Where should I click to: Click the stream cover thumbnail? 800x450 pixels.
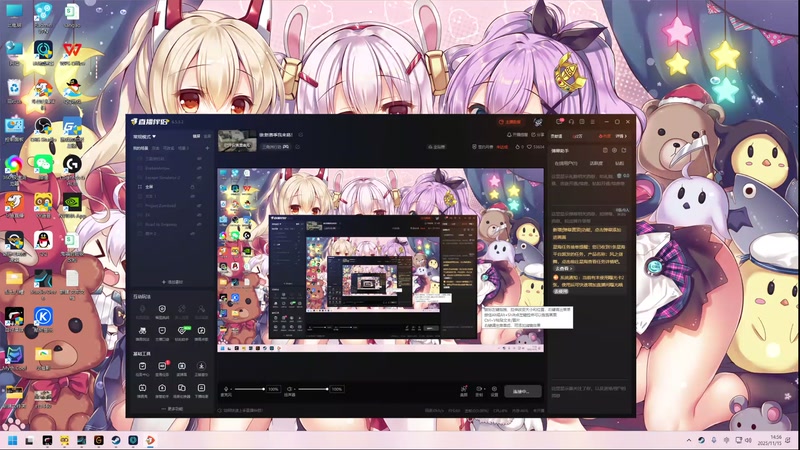237,141
